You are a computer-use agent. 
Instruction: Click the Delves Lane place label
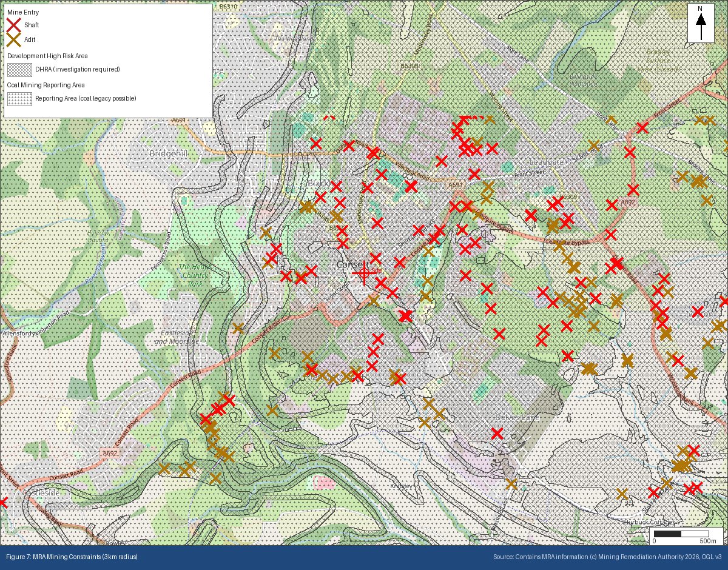coord(517,417)
